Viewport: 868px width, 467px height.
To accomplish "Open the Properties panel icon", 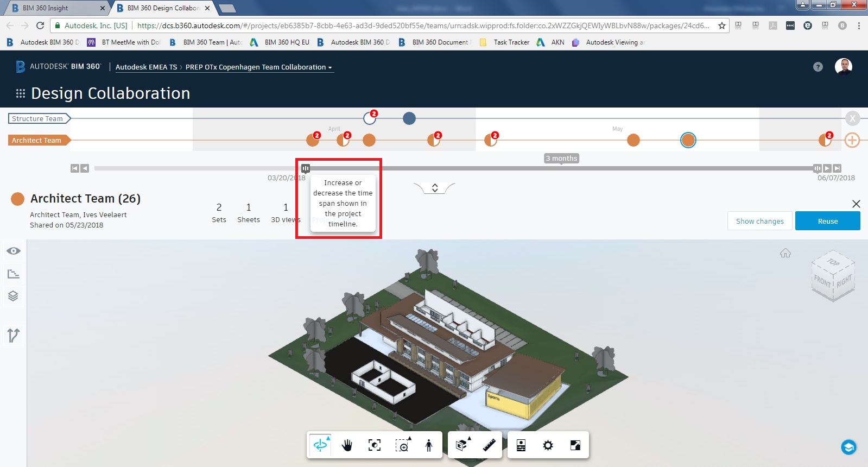I will (x=521, y=445).
